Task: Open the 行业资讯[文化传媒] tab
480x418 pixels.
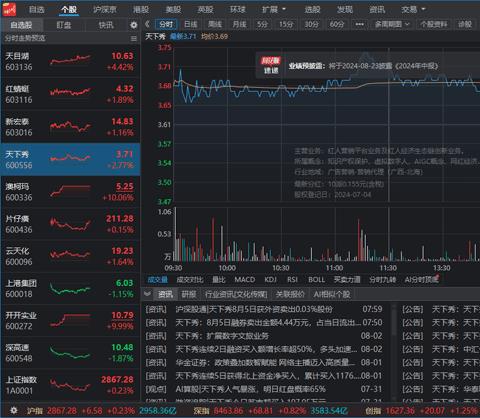Action: click(236, 294)
